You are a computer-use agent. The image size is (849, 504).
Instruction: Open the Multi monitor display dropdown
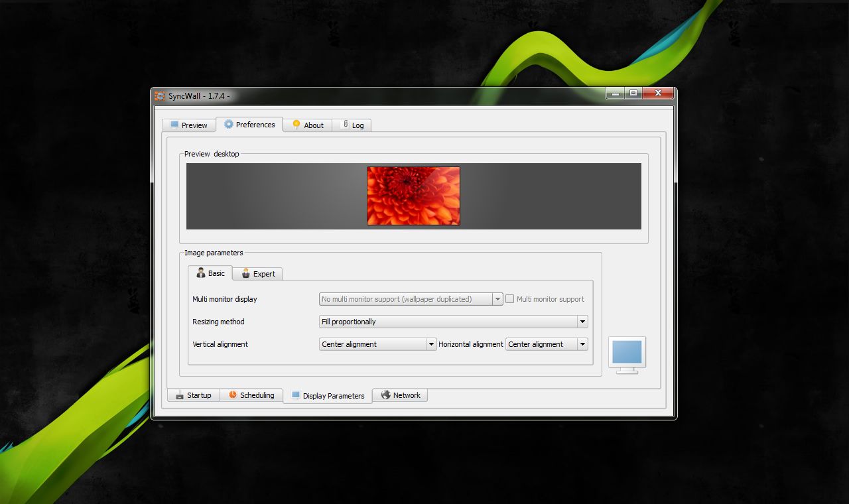(411, 299)
